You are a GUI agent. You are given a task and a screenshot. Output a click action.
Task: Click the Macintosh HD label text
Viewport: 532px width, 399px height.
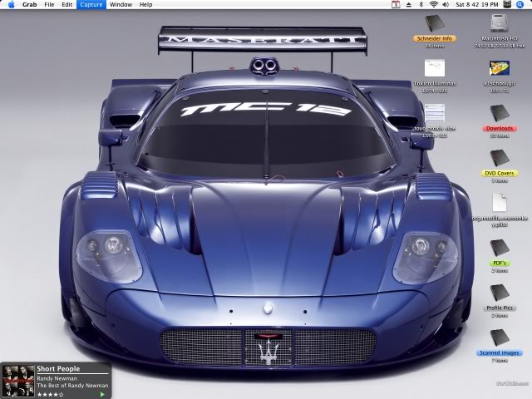click(x=500, y=39)
